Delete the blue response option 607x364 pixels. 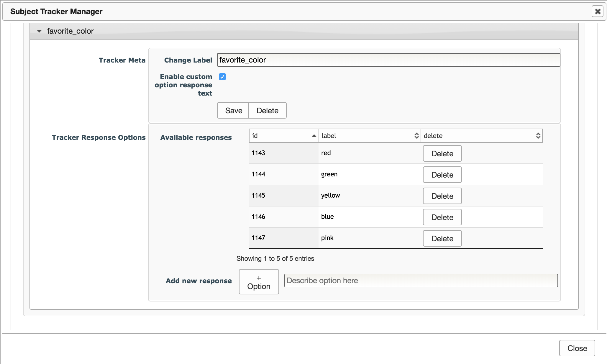click(442, 217)
